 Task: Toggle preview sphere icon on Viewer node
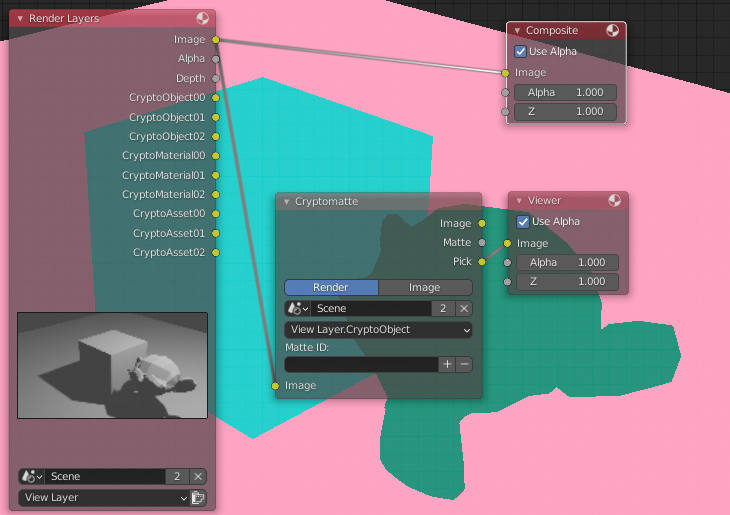coord(615,201)
